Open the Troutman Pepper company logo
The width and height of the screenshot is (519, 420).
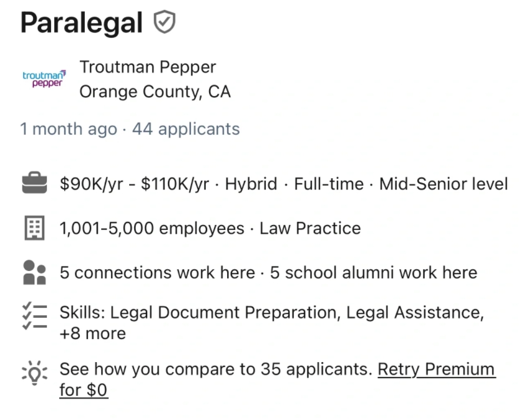[x=44, y=79]
